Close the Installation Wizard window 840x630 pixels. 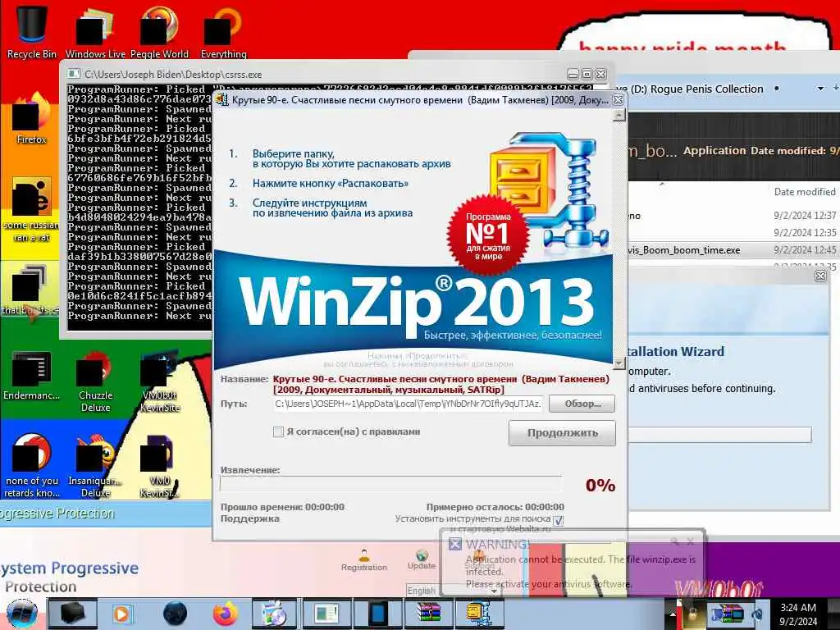point(820,276)
